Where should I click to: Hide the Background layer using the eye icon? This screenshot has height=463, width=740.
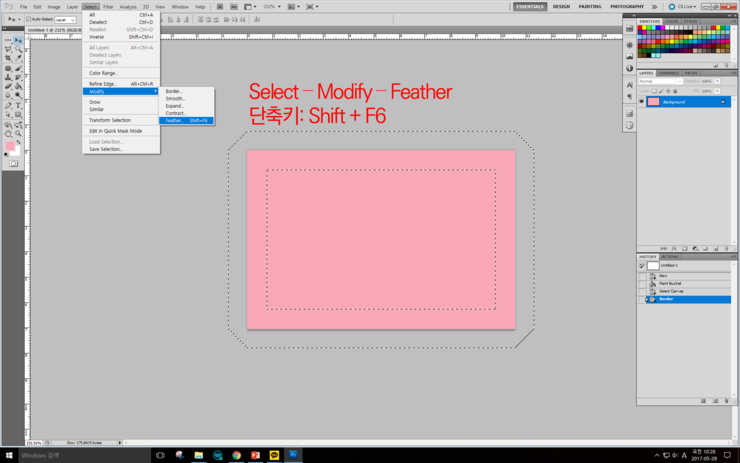coord(642,101)
